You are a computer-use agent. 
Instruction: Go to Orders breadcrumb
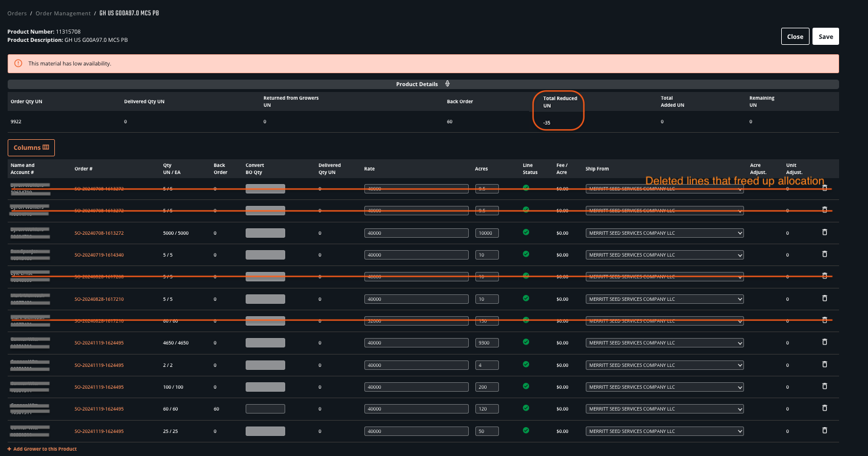pos(17,13)
